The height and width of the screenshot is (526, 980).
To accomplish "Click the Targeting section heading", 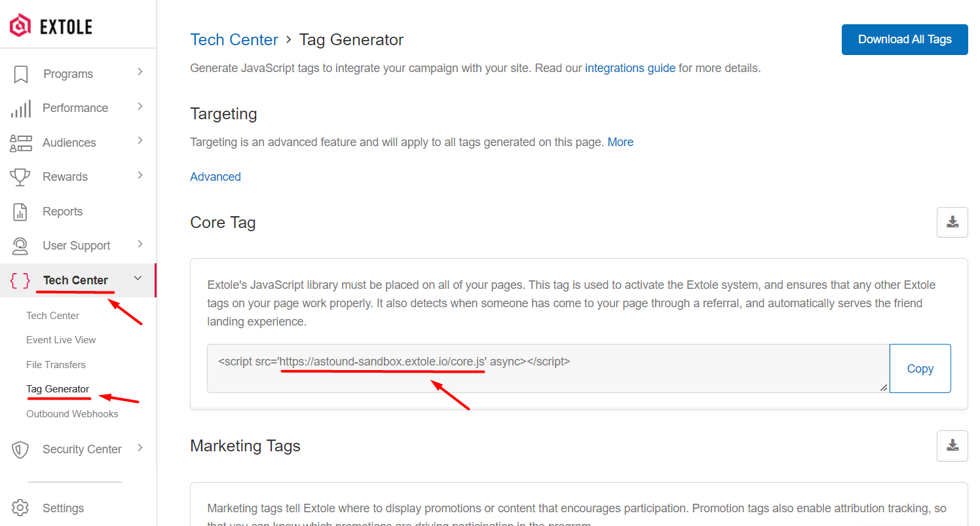I will (x=223, y=114).
